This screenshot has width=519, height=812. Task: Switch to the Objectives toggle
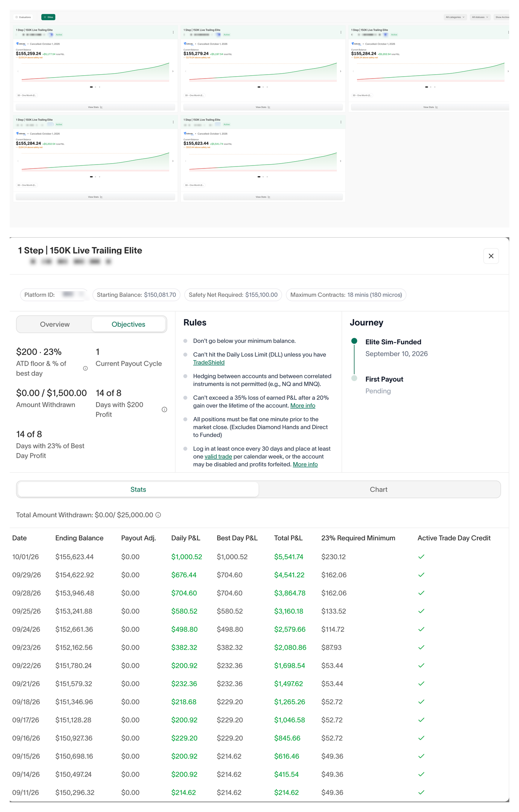pos(128,325)
